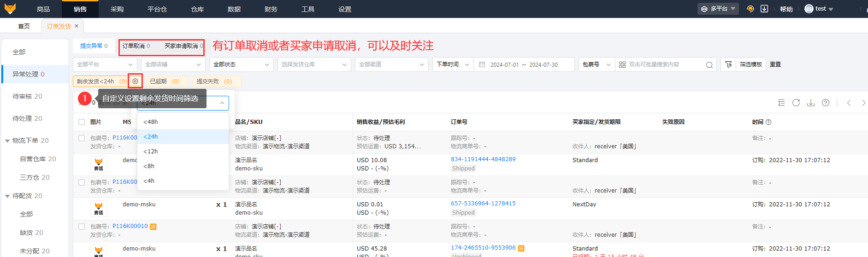The width and height of the screenshot is (868, 257).
Task: Click the test user avatar
Action: pos(809,9)
